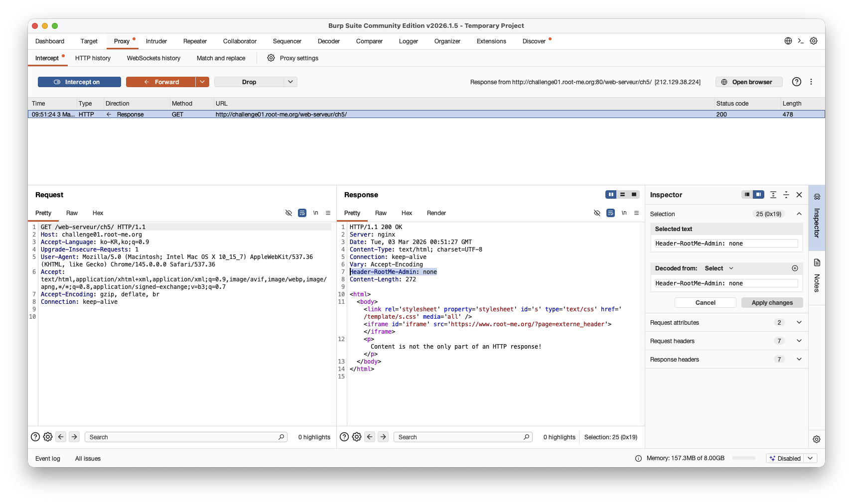Focus the Request panel search field

tap(186, 437)
